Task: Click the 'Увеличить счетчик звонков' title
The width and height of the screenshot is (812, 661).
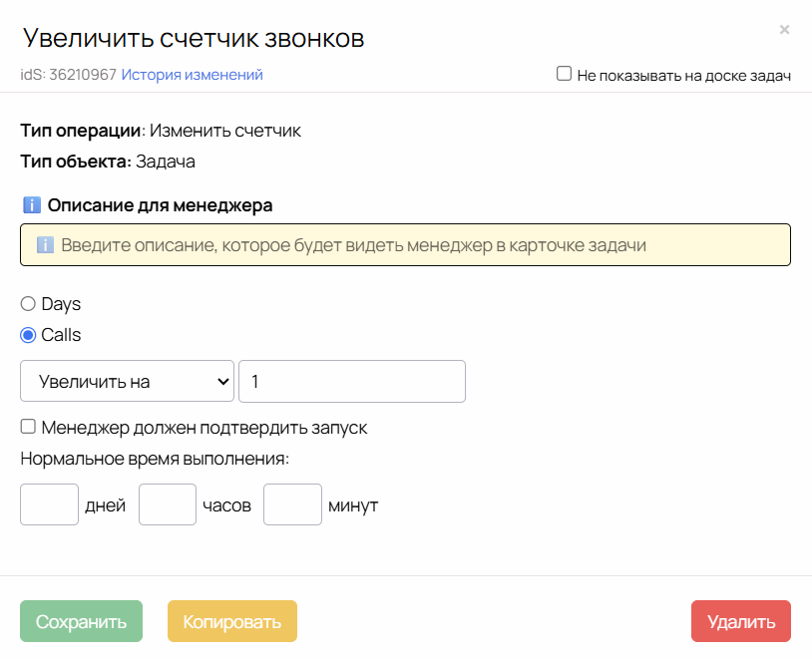Action: tap(194, 38)
